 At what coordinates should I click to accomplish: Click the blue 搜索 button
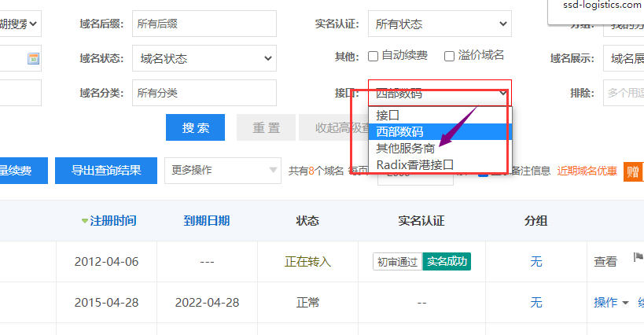coord(195,128)
